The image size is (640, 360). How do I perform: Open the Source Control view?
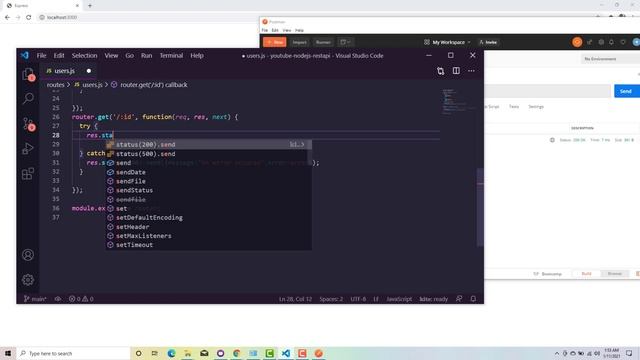tap(28, 124)
